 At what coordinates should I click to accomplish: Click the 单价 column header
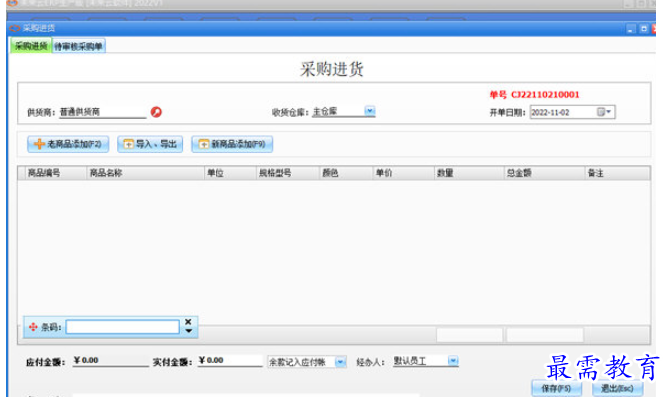tap(403, 173)
